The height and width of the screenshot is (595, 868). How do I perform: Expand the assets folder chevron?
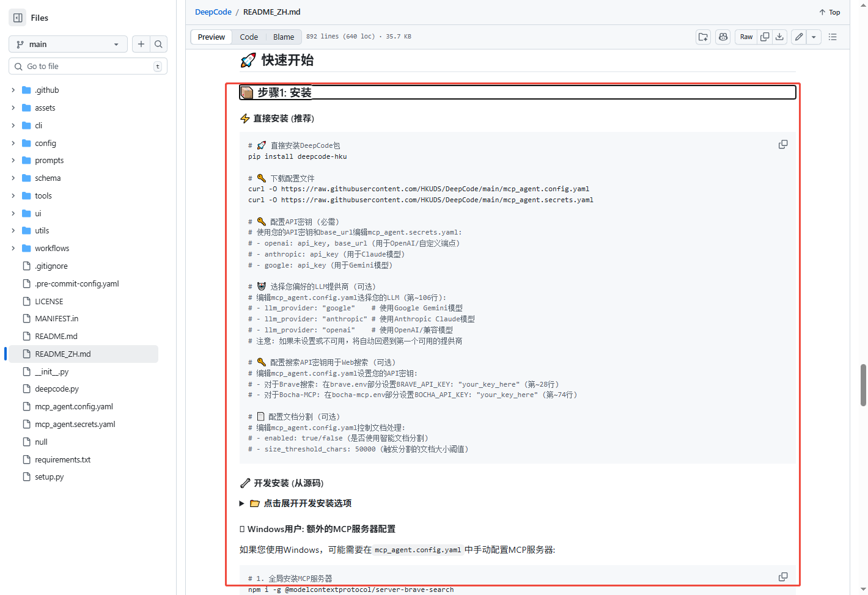pos(13,108)
